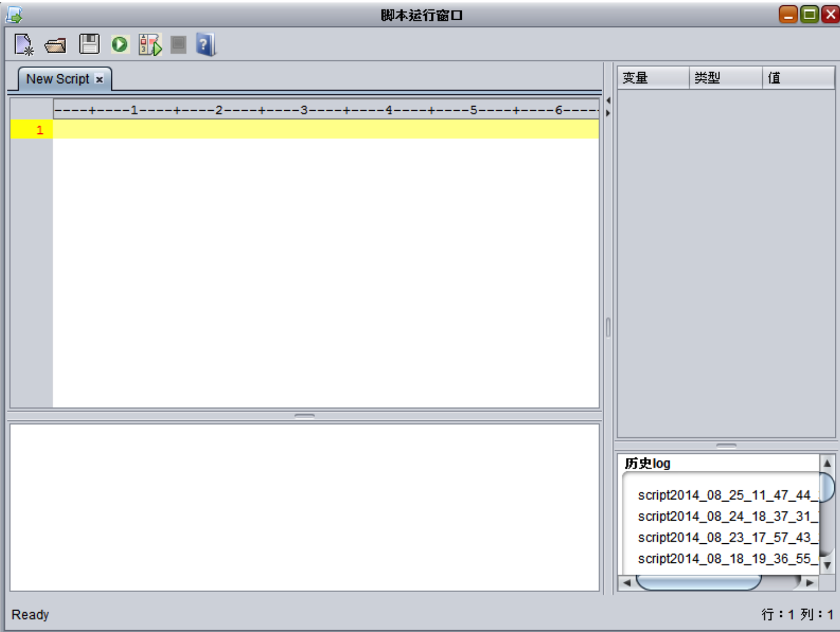The height and width of the screenshot is (632, 840).
Task: Click the 类型 column header
Action: [726, 78]
